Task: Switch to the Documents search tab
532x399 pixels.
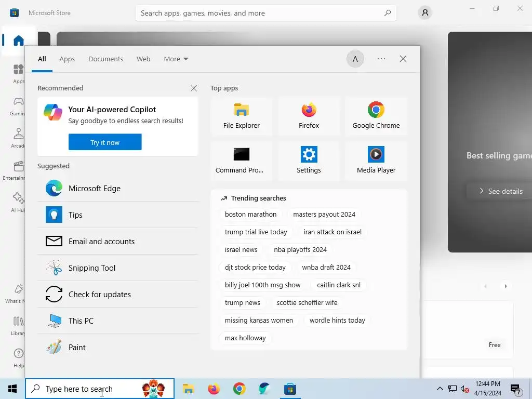Action: (x=105, y=59)
